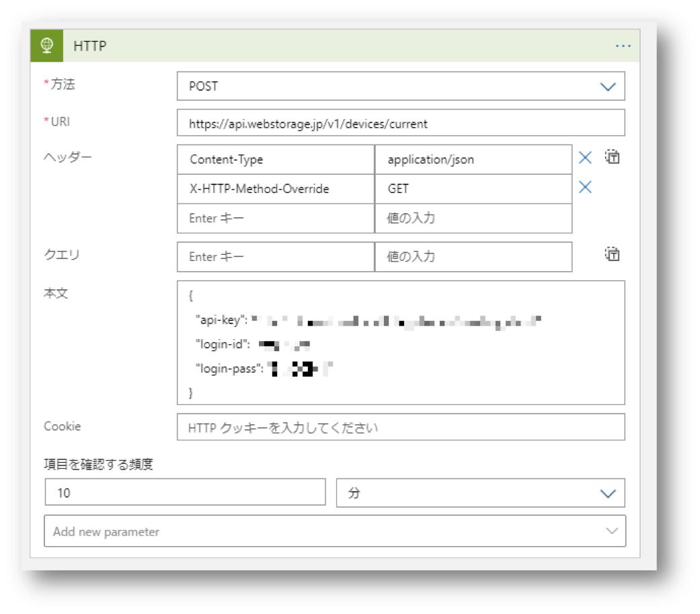The image size is (700, 614).
Task: Switch headers to text mode icon
Action: (x=612, y=157)
